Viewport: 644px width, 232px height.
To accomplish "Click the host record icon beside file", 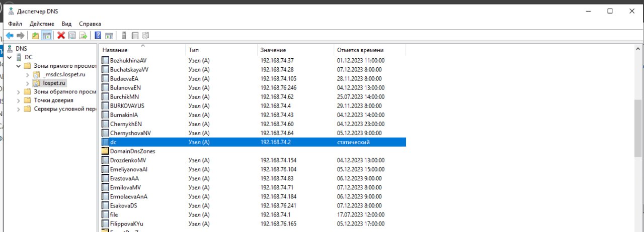I will (x=105, y=214).
